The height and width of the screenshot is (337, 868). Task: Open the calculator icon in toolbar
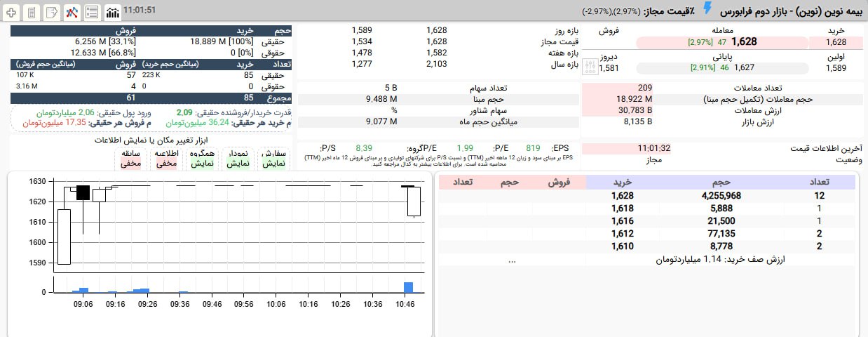pyautogui.click(x=32, y=12)
